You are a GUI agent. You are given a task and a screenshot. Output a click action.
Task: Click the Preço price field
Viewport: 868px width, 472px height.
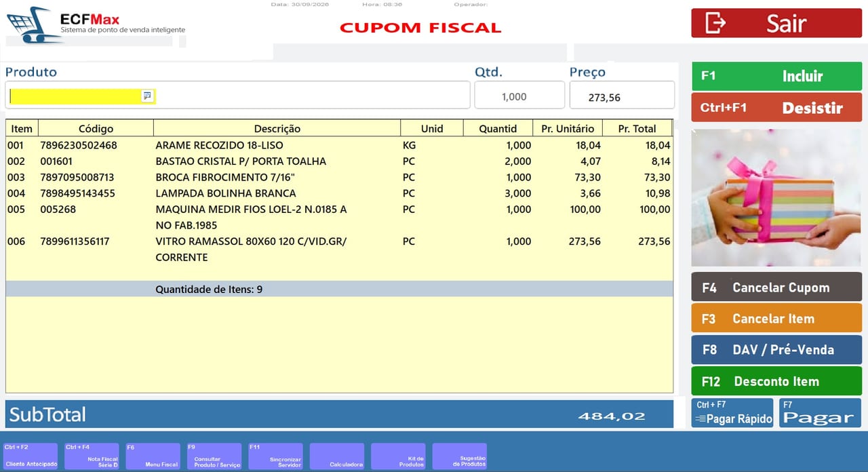click(x=622, y=96)
